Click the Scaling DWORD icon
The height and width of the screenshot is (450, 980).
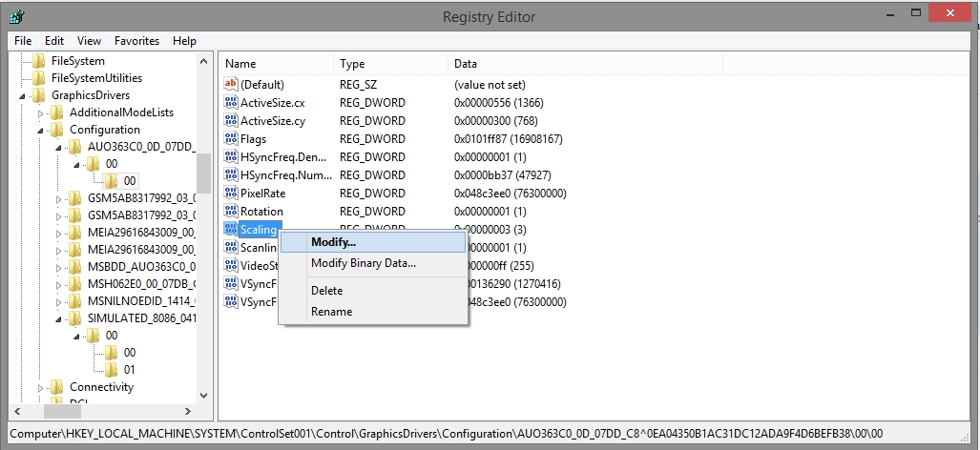231,229
